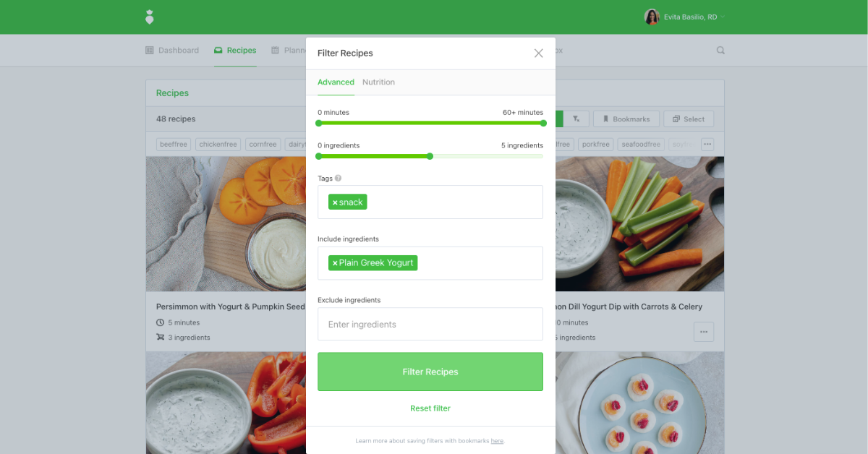Remove the snack tag
Image resolution: width=868 pixels, height=454 pixels.
(335, 202)
